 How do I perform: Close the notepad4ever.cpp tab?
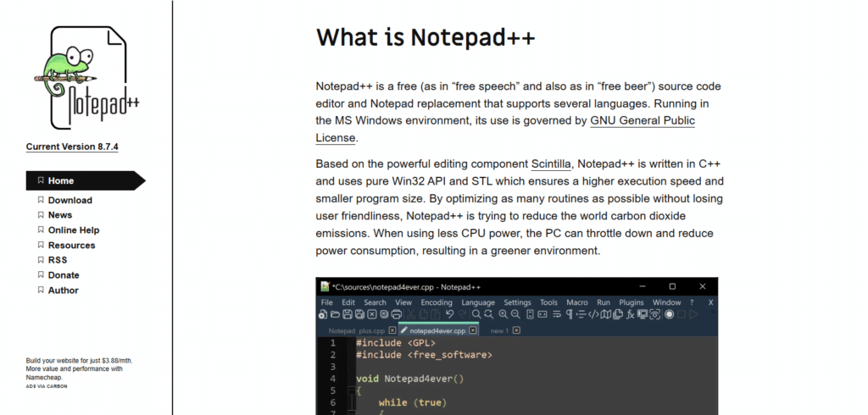473,330
